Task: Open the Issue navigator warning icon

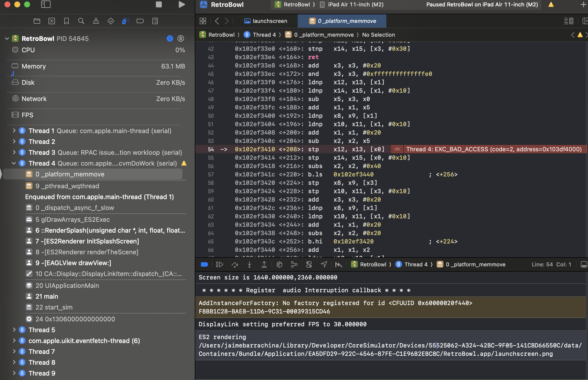Action: click(96, 21)
